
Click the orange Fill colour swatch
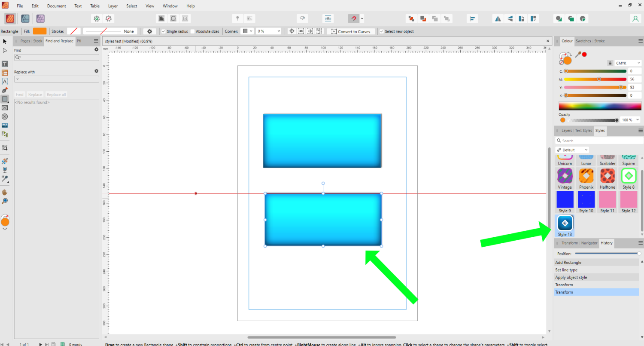tap(39, 31)
